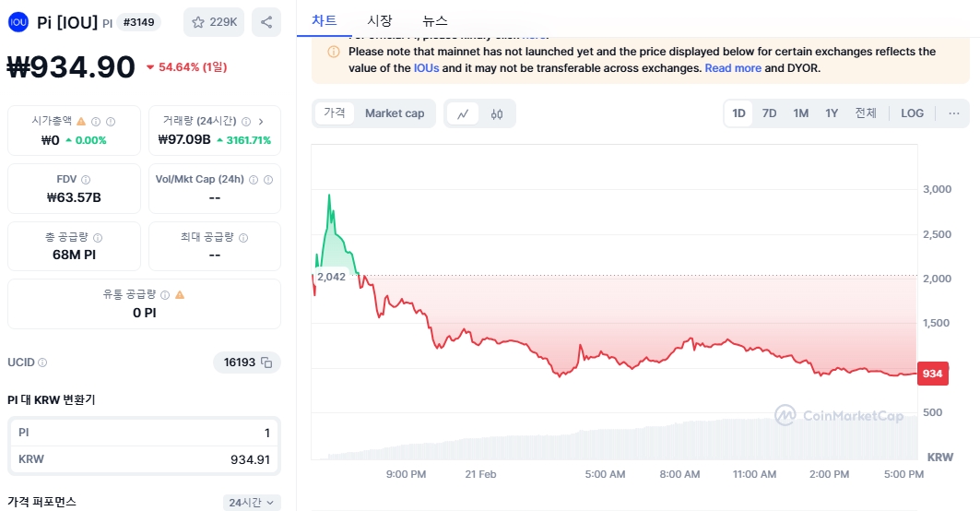Click the notice info icon in banner
This screenshot has width=980, height=511.
tap(334, 52)
